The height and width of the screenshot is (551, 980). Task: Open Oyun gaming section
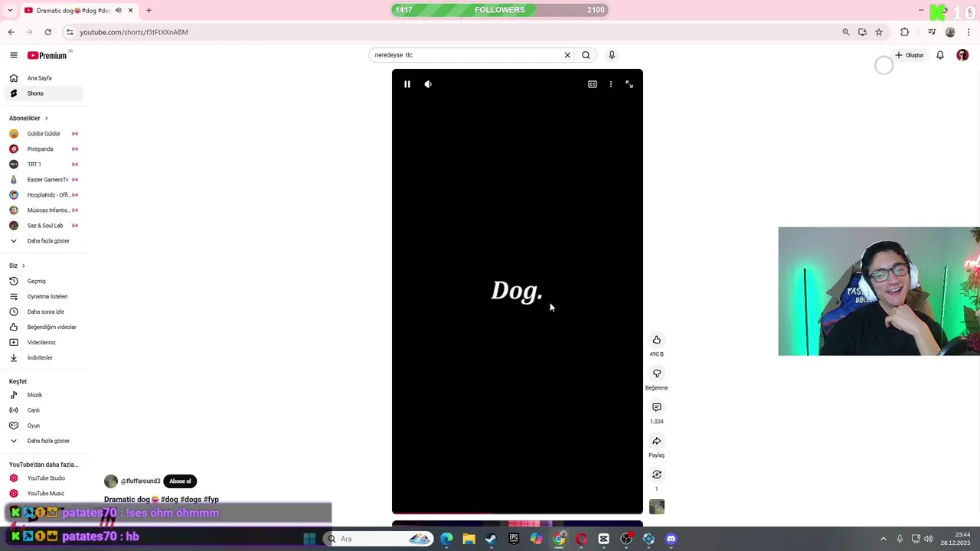coord(44,425)
